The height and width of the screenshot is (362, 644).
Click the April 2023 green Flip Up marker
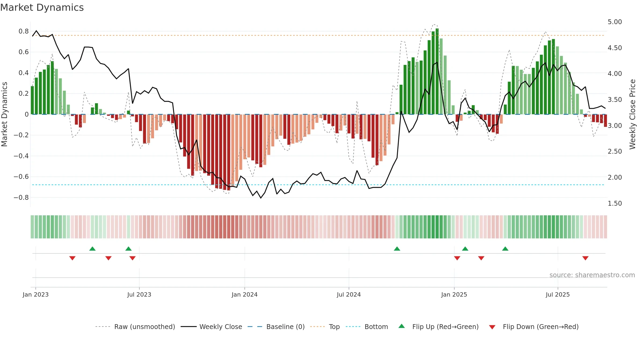92,249
